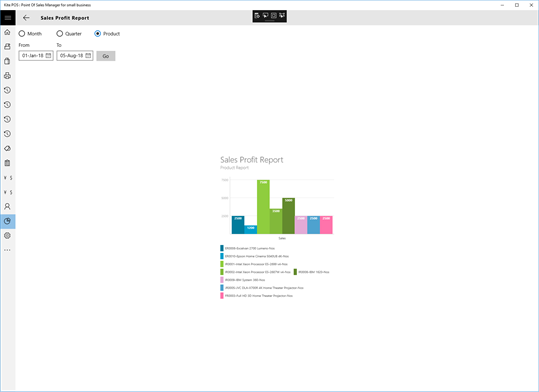Click the layout adorners debug toolbar icon

click(x=274, y=15)
